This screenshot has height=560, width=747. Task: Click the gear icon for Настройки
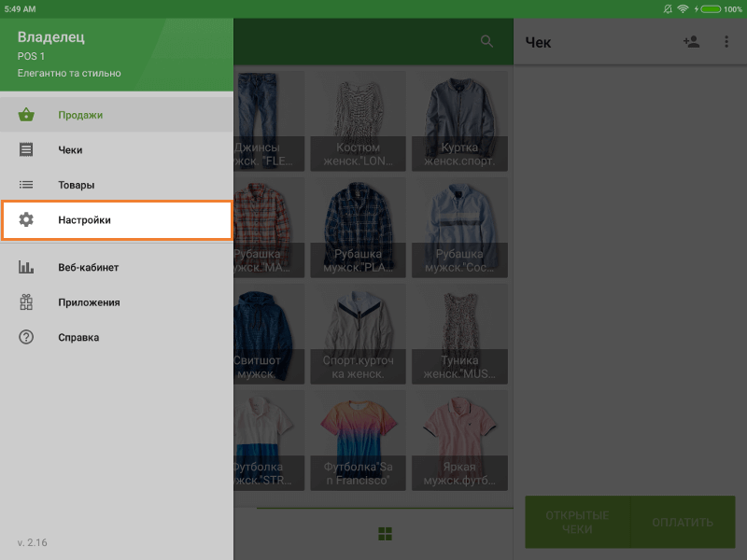pos(26,219)
